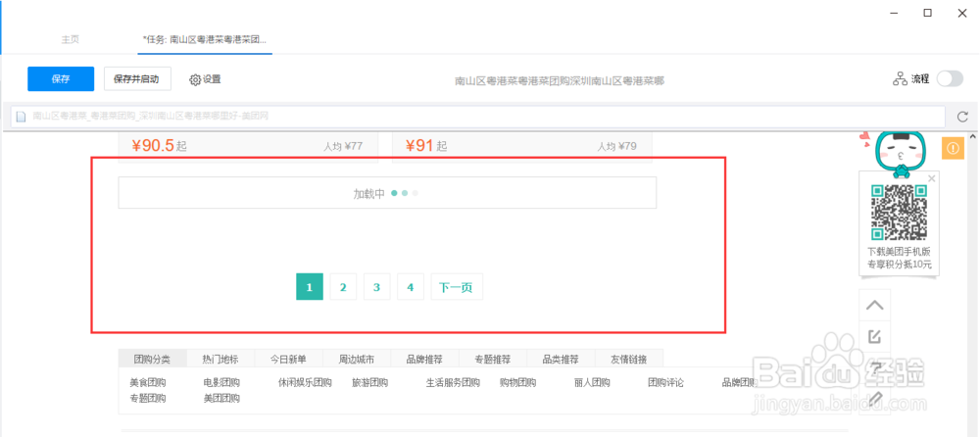Click the refresh page icon

(x=963, y=117)
